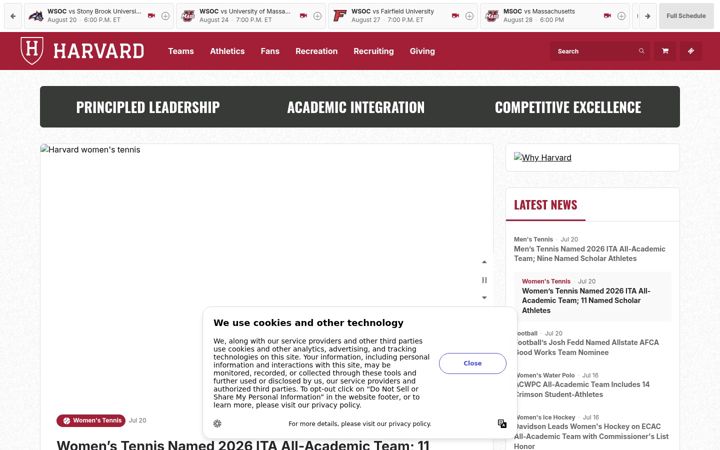Open the Why Harvard link
The image size is (720, 450).
(x=543, y=158)
